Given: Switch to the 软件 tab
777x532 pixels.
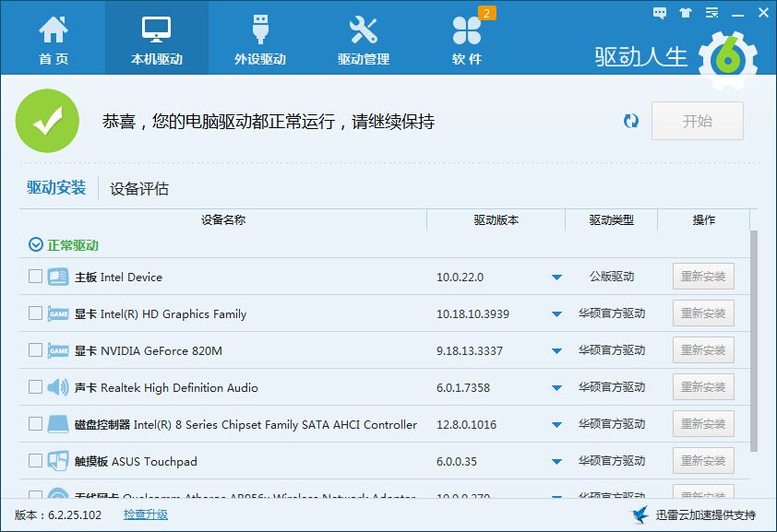Looking at the screenshot, I should [467, 39].
